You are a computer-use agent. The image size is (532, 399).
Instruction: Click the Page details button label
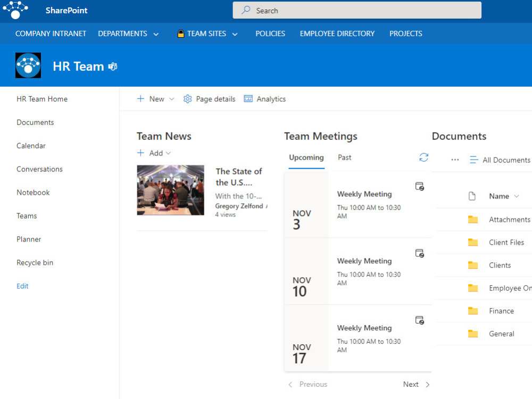[215, 99]
